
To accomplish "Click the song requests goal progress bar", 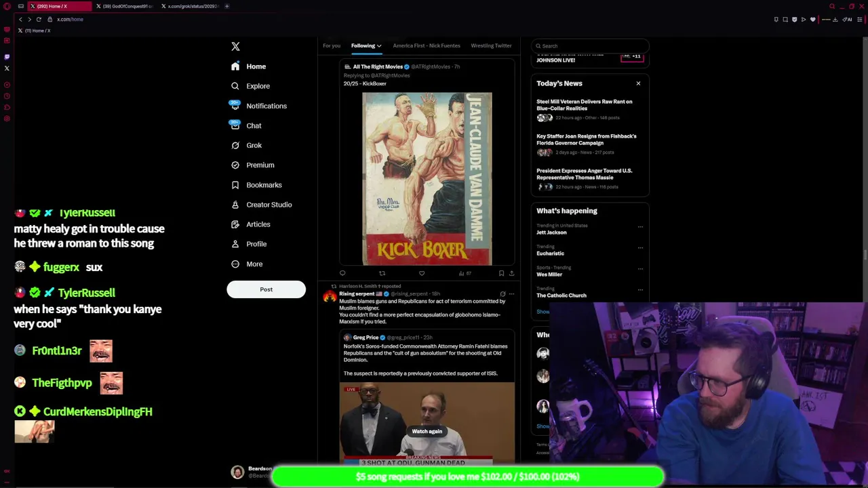I will click(467, 476).
